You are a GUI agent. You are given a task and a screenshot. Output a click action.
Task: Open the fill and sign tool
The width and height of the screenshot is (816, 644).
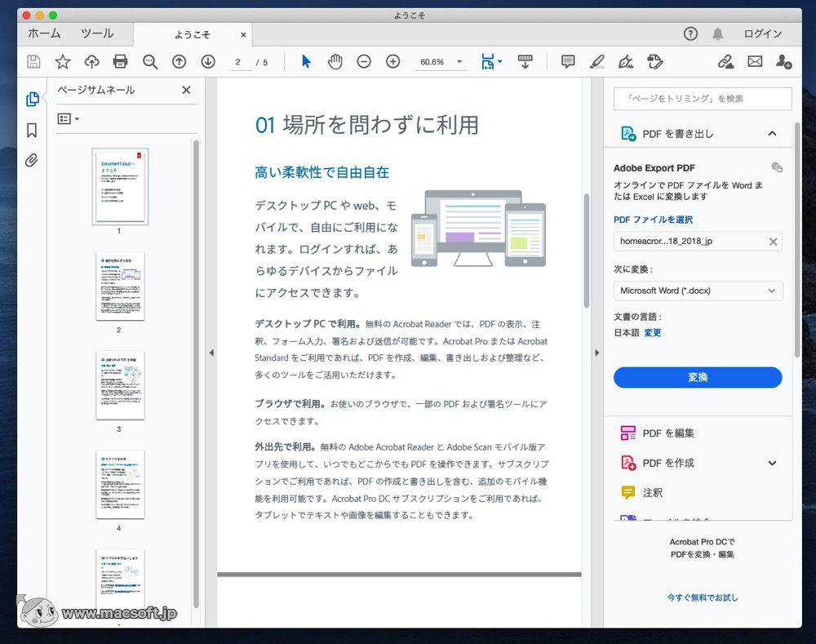click(626, 62)
